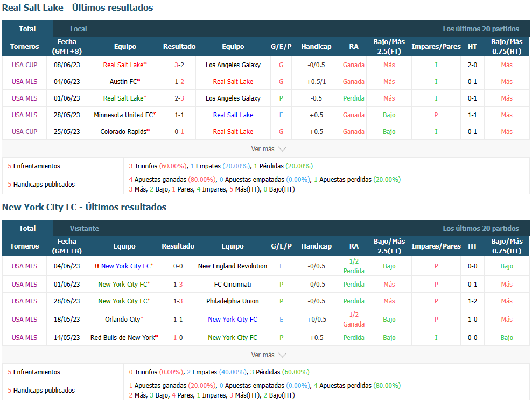Image resolution: width=532 pixels, height=404 pixels.
Task: Click the 1-0 result of Red Bulls match
Action: pos(178,338)
